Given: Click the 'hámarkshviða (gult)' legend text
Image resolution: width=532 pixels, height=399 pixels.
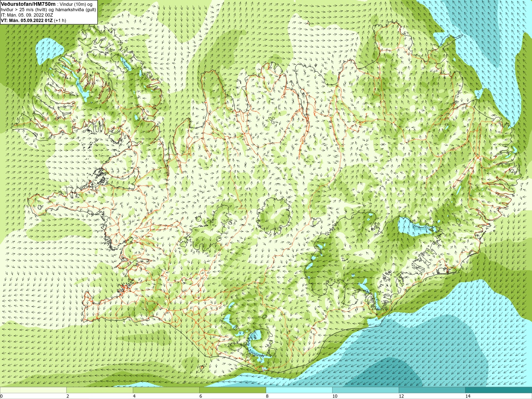Looking at the screenshot, I should [x=76, y=10].
